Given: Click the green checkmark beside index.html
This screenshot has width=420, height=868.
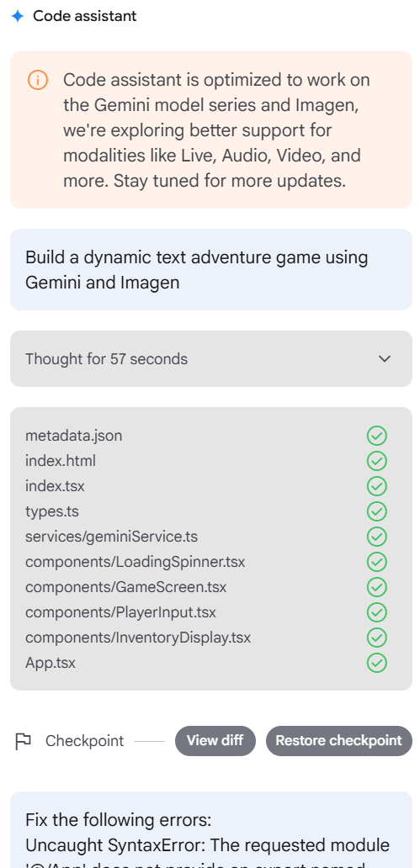Looking at the screenshot, I should (x=377, y=461).
